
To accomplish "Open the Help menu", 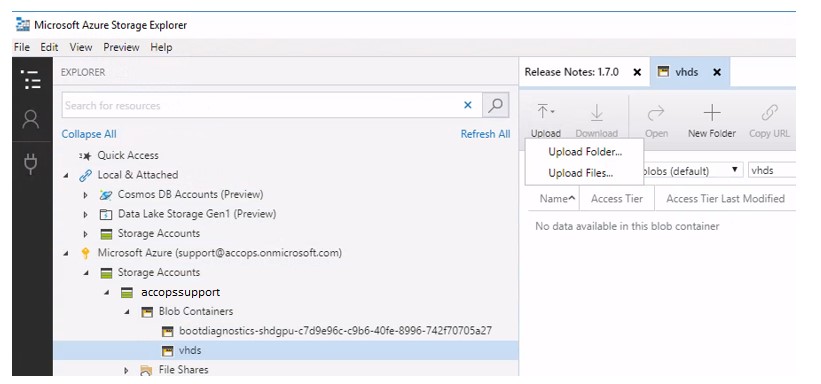I will tap(161, 47).
